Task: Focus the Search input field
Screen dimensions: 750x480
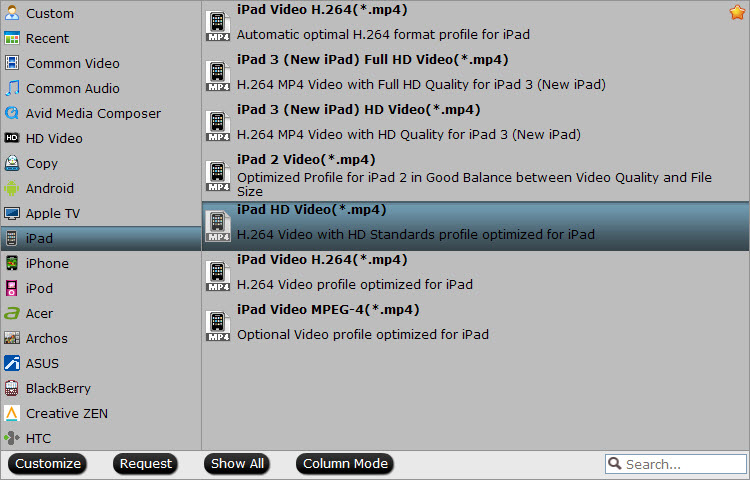Action: point(675,464)
